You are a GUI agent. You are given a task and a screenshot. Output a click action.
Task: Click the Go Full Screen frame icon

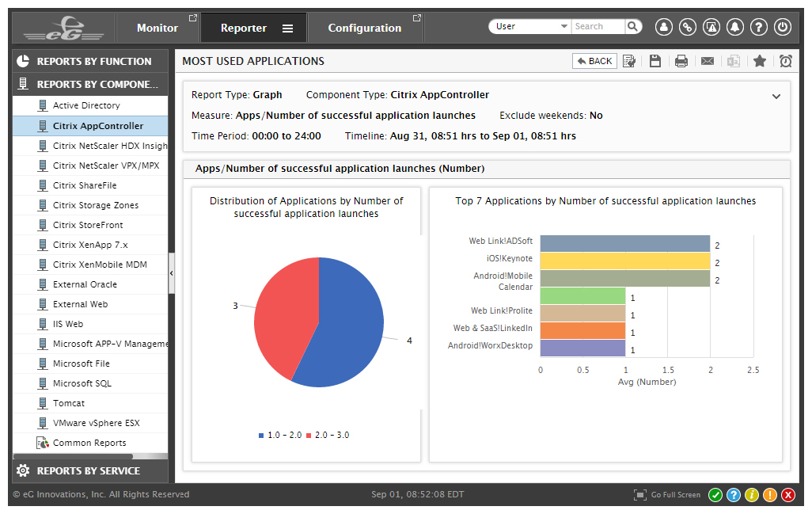point(640,495)
